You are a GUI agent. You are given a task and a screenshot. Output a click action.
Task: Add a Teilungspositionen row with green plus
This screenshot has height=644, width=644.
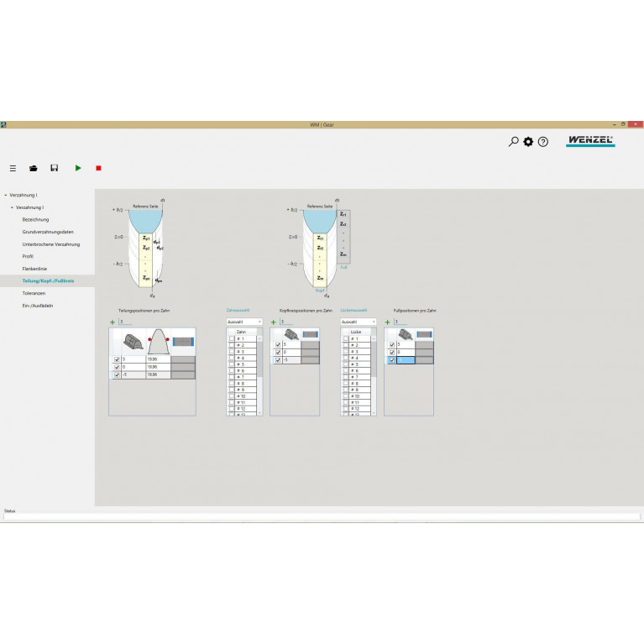(x=113, y=322)
